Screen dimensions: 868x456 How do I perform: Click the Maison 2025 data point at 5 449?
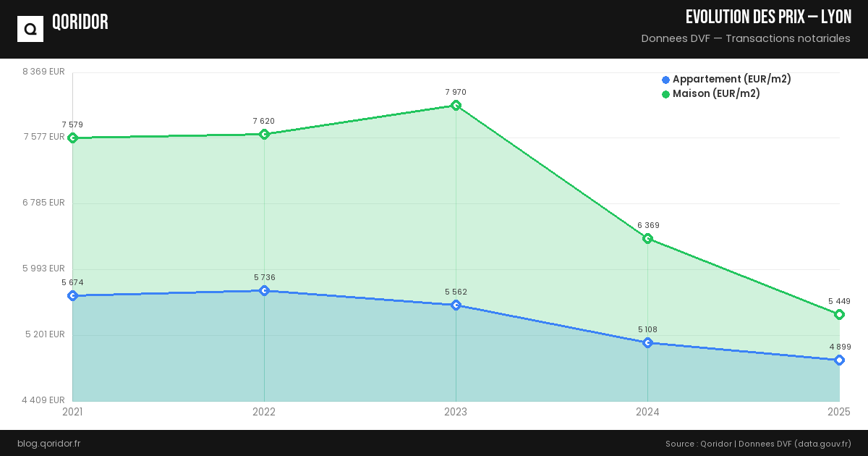(x=839, y=314)
